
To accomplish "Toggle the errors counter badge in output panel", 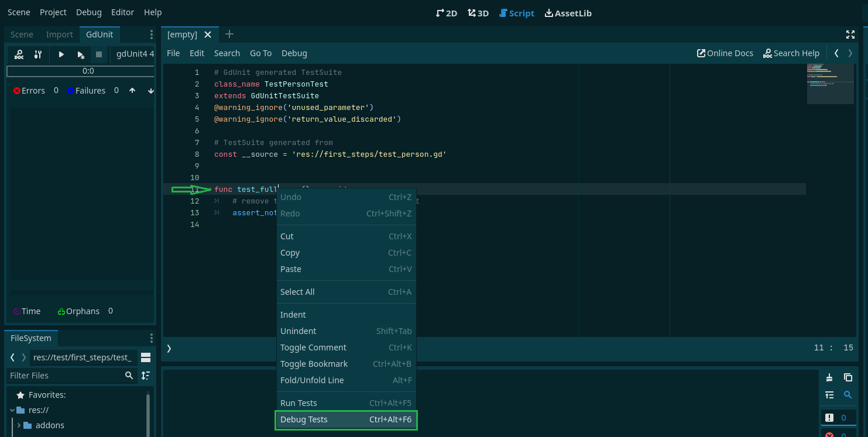I will (839, 434).
